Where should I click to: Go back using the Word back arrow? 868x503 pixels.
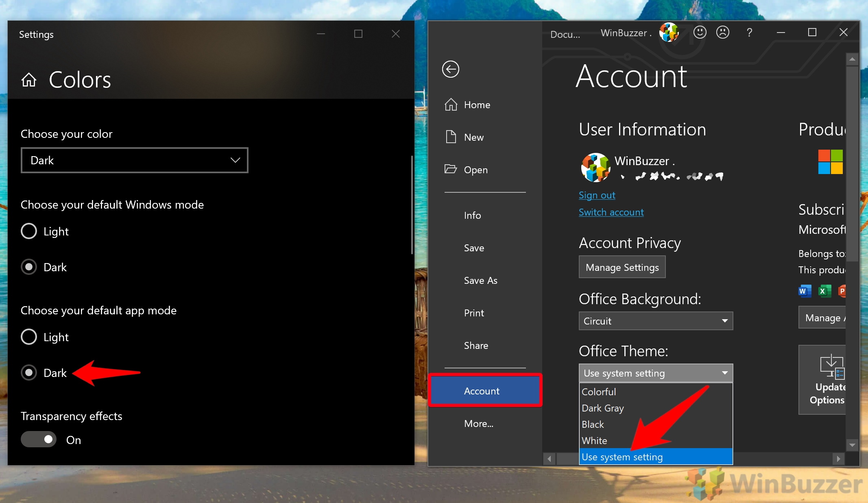pos(451,69)
